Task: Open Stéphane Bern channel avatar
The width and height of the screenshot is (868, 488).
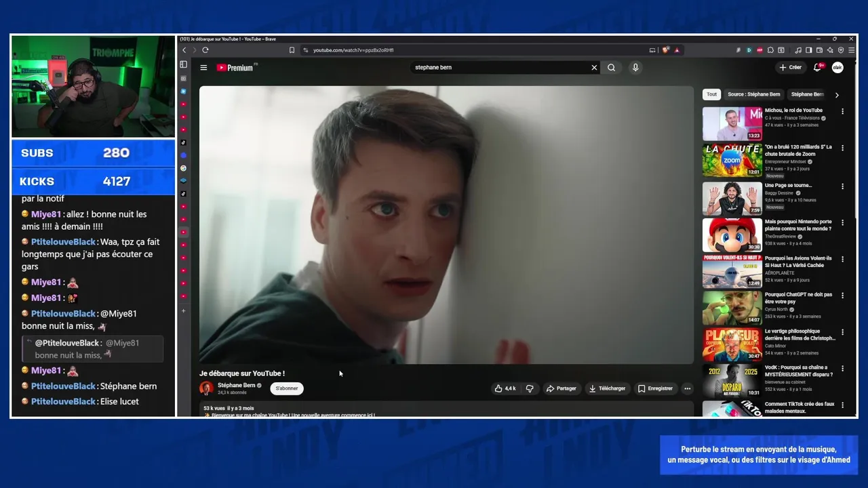Action: 206,388
